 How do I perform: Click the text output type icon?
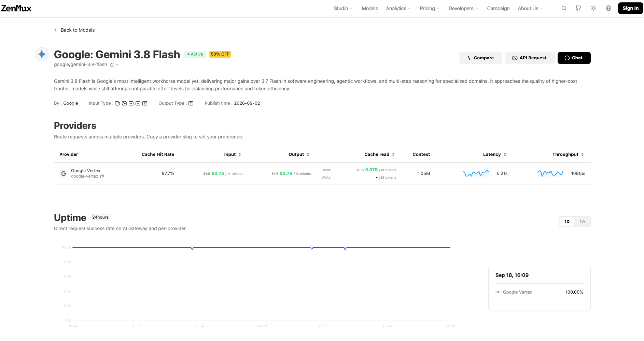(x=191, y=103)
